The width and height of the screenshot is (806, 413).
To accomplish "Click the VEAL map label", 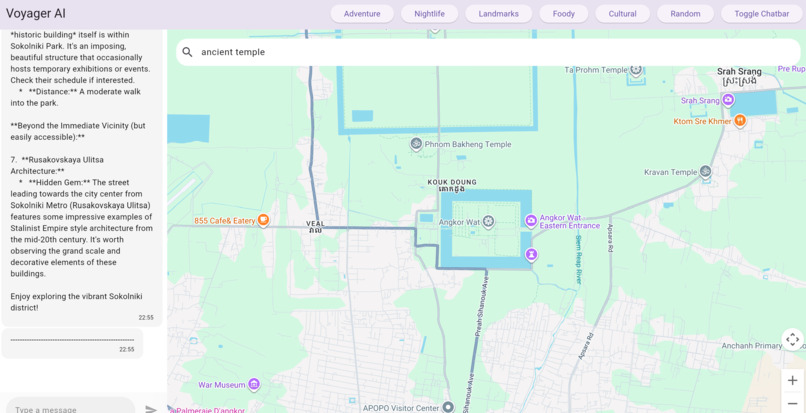I will click(316, 227).
